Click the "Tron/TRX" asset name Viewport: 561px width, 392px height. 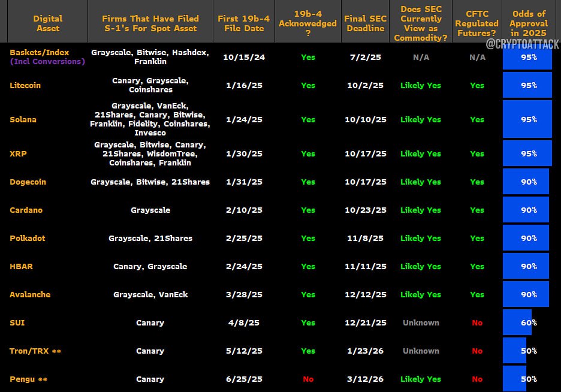[29, 351]
